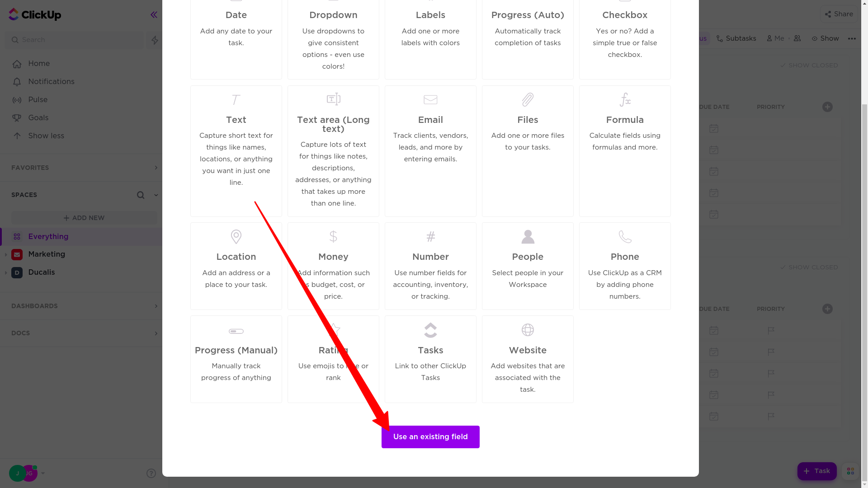Viewport: 868px width, 488px height.
Task: Open the Goals trophy icon
Action: [17, 118]
